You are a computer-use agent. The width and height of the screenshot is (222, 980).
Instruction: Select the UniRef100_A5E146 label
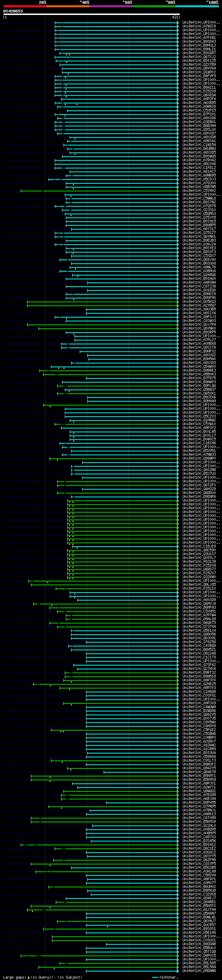[199, 932]
